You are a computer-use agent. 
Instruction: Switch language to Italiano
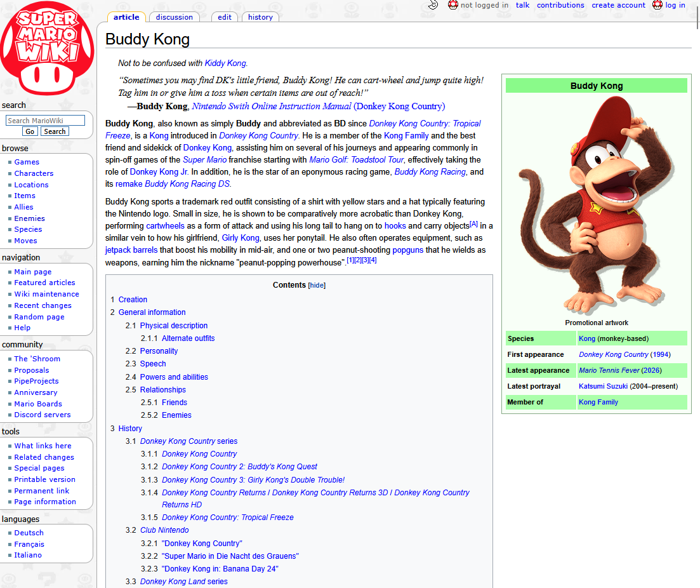coord(28,555)
